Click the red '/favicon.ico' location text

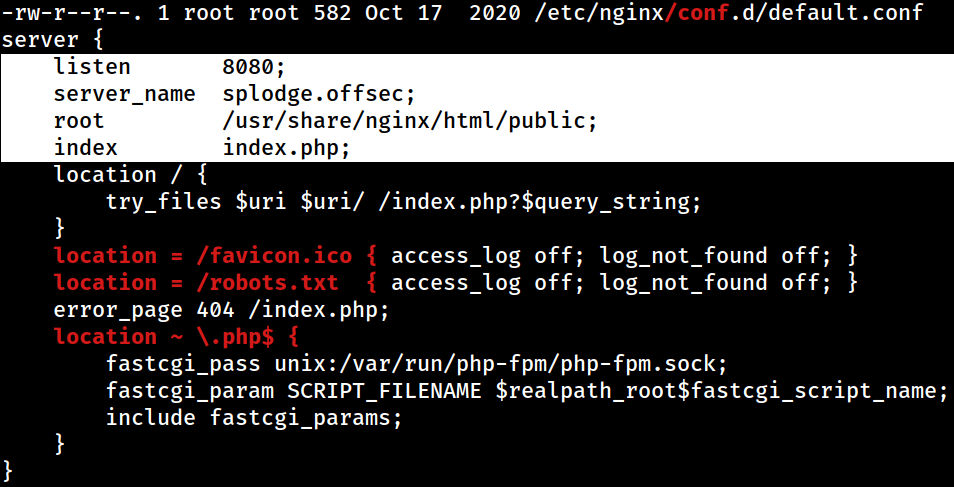coord(274,256)
